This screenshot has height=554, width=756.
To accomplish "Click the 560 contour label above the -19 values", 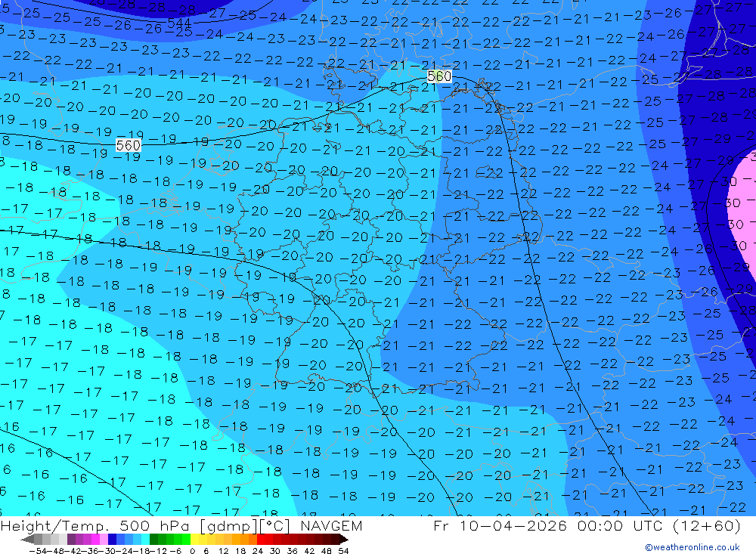I will coord(129,145).
